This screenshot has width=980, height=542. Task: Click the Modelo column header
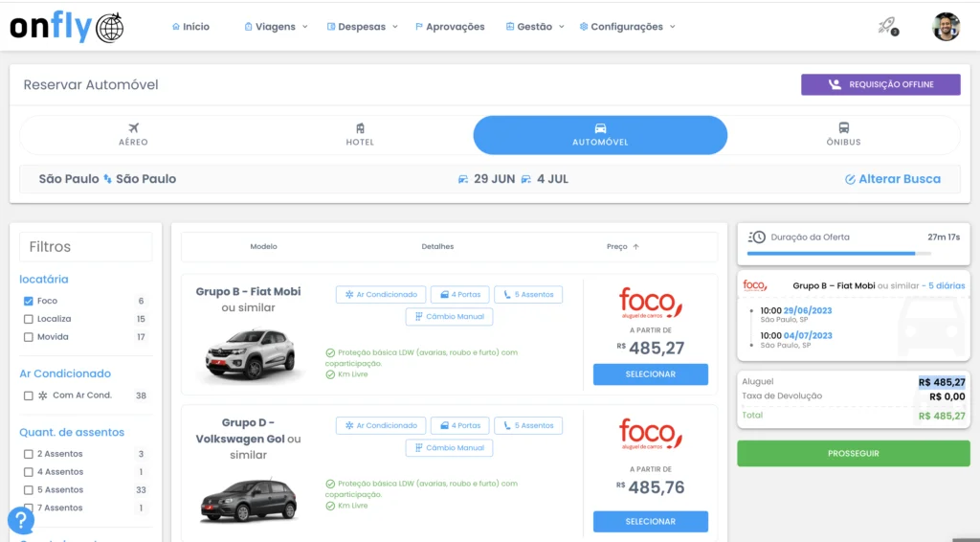click(x=264, y=247)
